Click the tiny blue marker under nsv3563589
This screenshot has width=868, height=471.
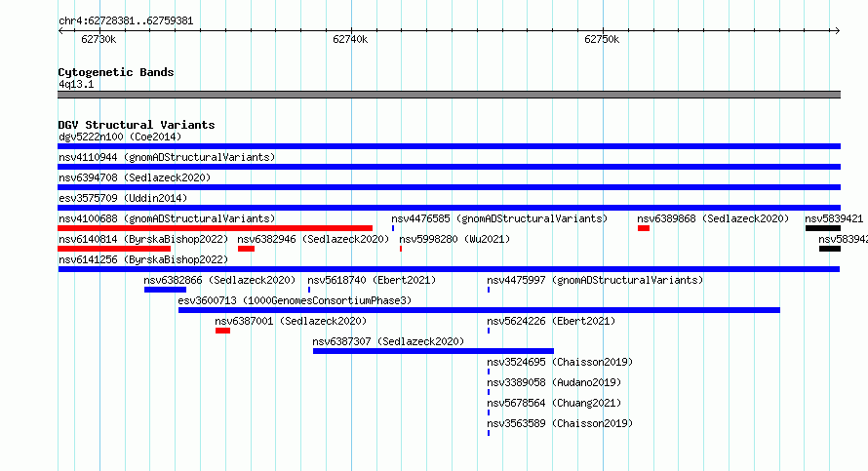pos(489,433)
